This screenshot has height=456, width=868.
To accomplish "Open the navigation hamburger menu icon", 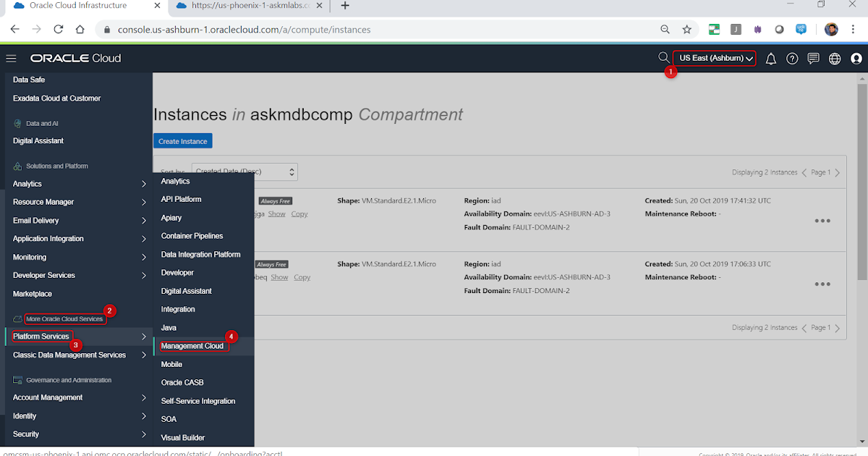I will tap(11, 58).
